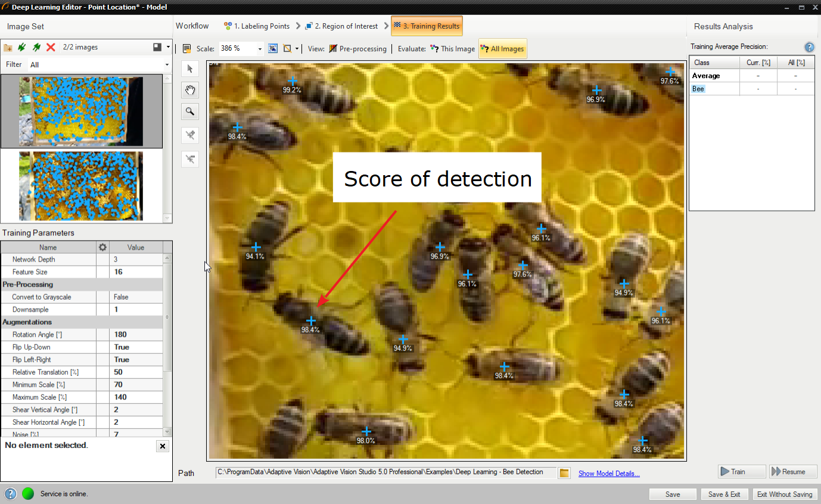This screenshot has width=821, height=504.
Task: Open the Show Model Details link
Action: (609, 473)
